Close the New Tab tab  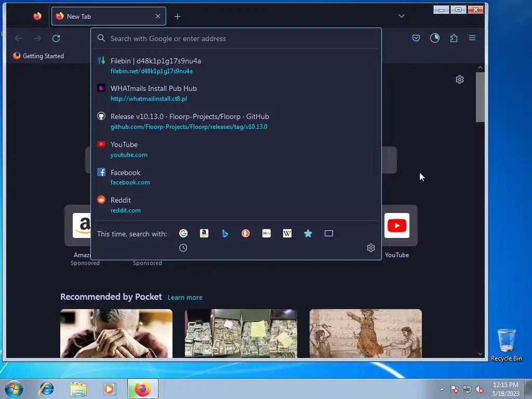point(158,16)
